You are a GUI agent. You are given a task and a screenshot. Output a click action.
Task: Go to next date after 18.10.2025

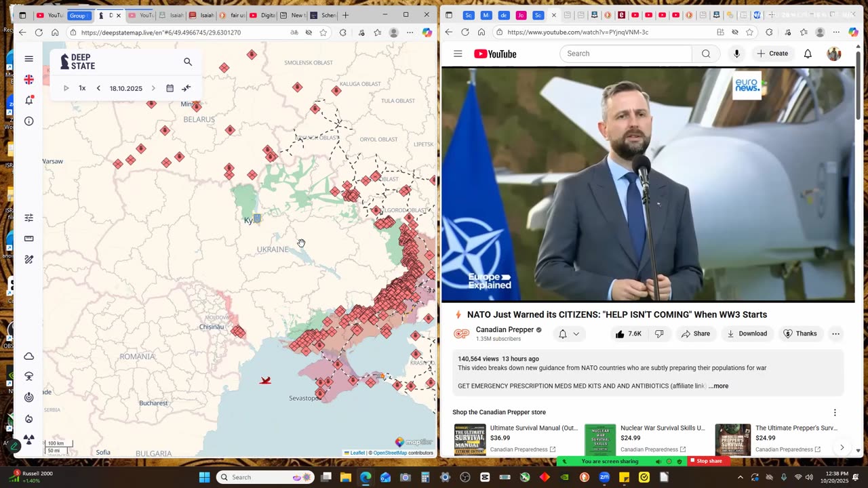tap(153, 88)
